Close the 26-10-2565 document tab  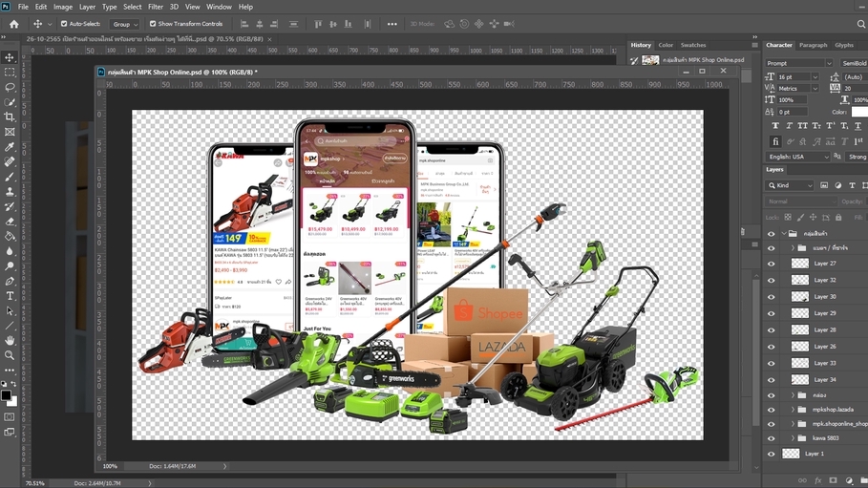tap(269, 39)
